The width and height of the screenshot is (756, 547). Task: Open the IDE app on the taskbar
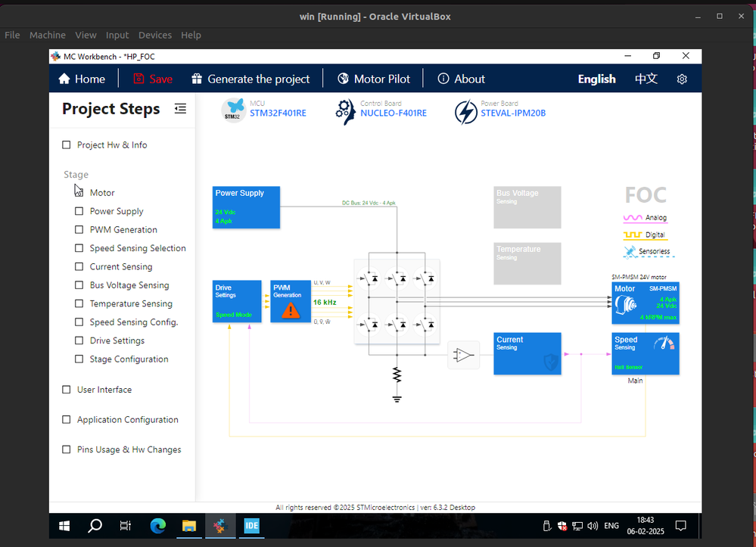pos(252,526)
